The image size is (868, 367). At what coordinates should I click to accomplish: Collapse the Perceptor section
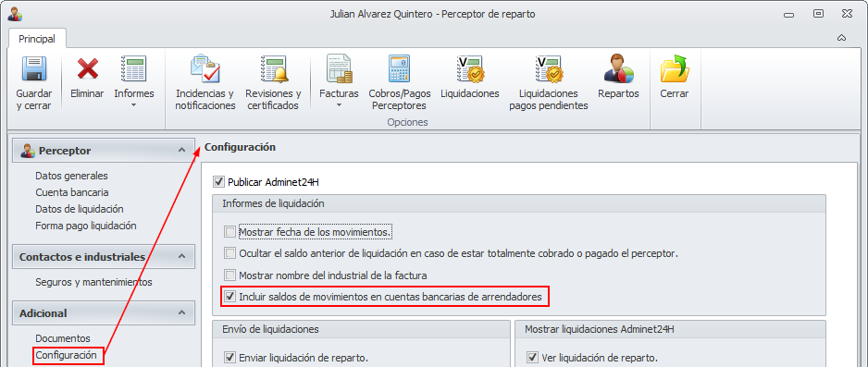click(181, 150)
